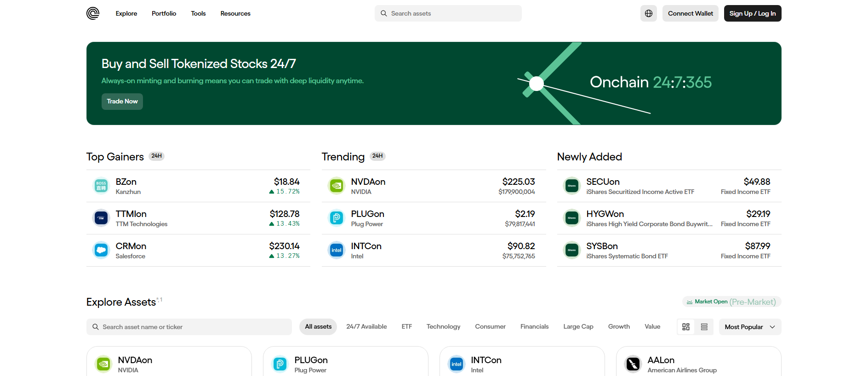
Task: Click the Connect Wallet button
Action: (691, 13)
